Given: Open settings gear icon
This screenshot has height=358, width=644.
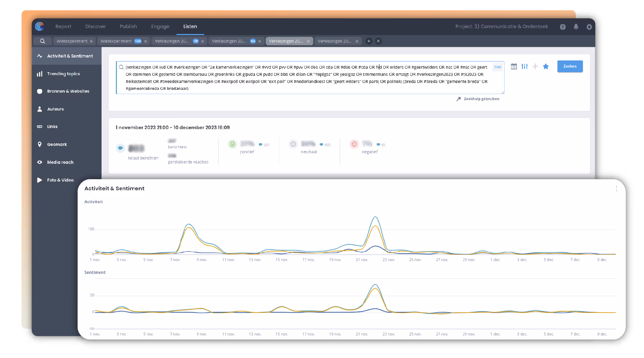Looking at the screenshot, I should coord(589,27).
